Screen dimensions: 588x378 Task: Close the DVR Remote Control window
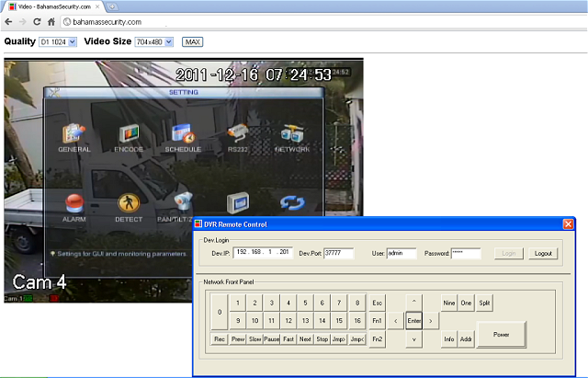tap(568, 224)
